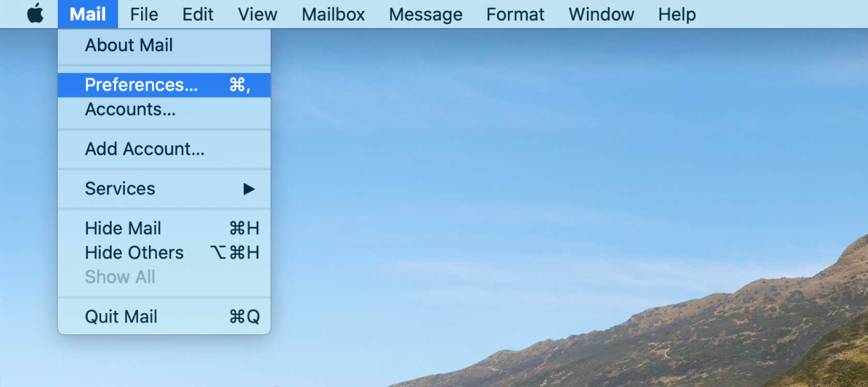
Task: Open the File menu
Action: [x=144, y=14]
